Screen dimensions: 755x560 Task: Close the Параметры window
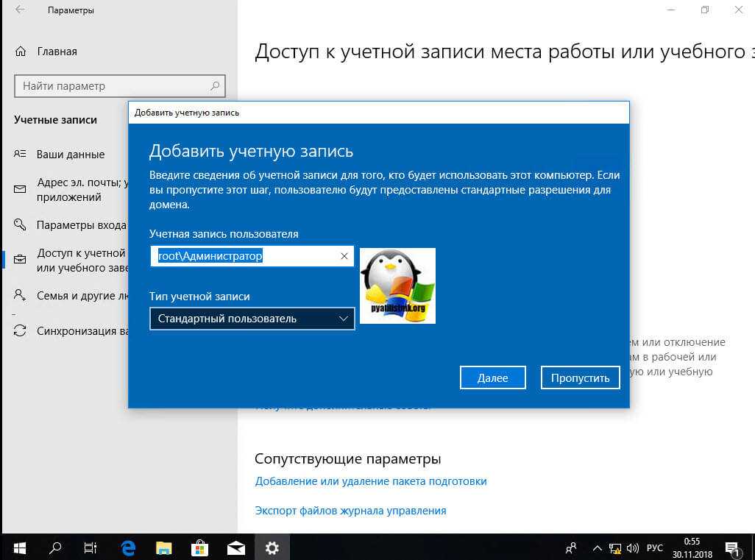[x=739, y=10]
